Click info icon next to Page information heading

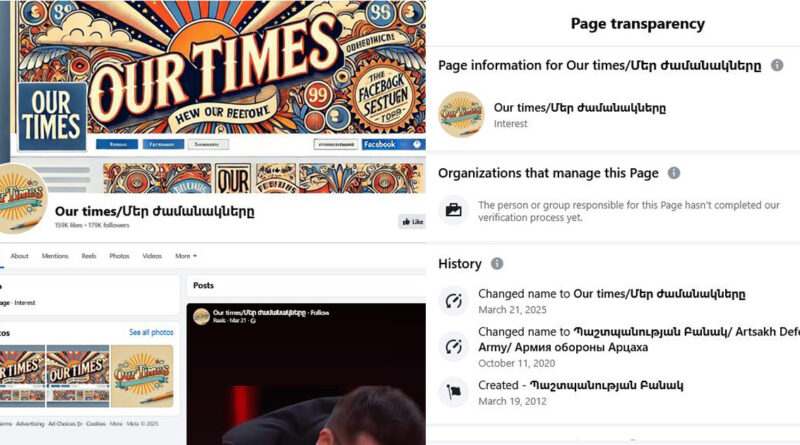click(x=777, y=65)
